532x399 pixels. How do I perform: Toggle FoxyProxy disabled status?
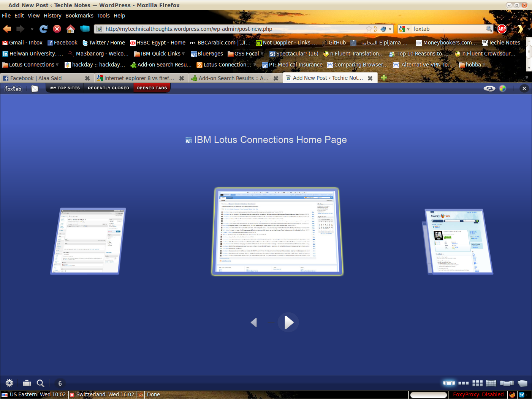coord(478,395)
